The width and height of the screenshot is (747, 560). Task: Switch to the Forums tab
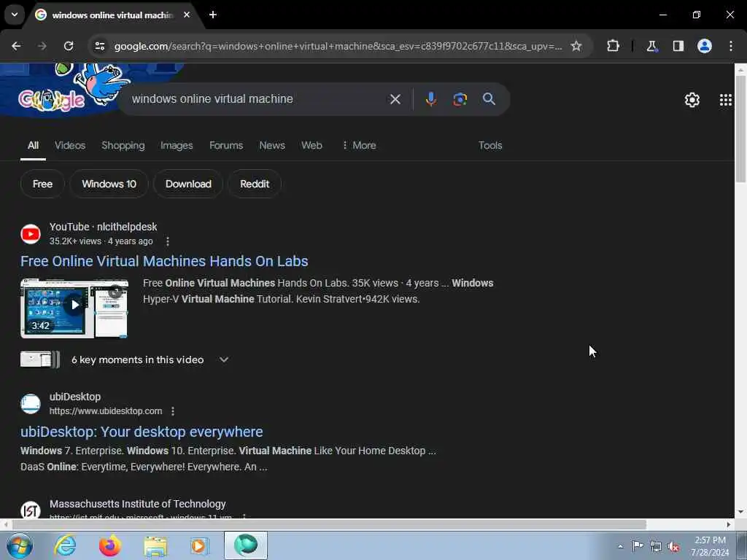coord(226,145)
